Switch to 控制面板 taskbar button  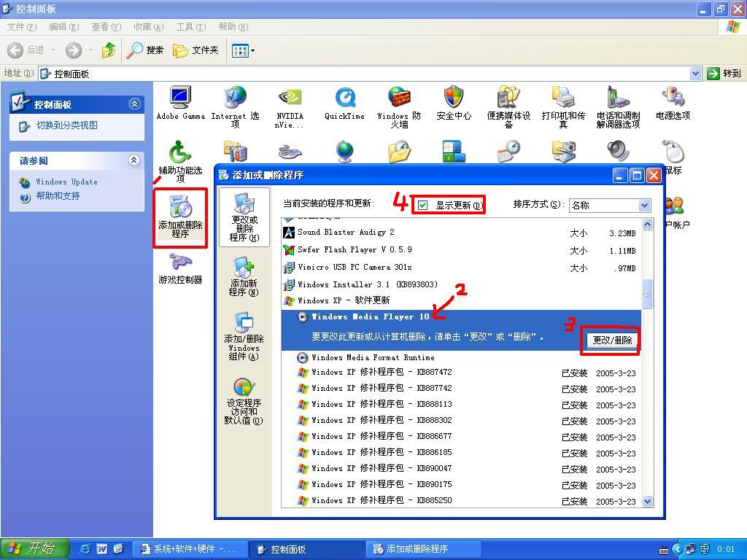pos(308,549)
